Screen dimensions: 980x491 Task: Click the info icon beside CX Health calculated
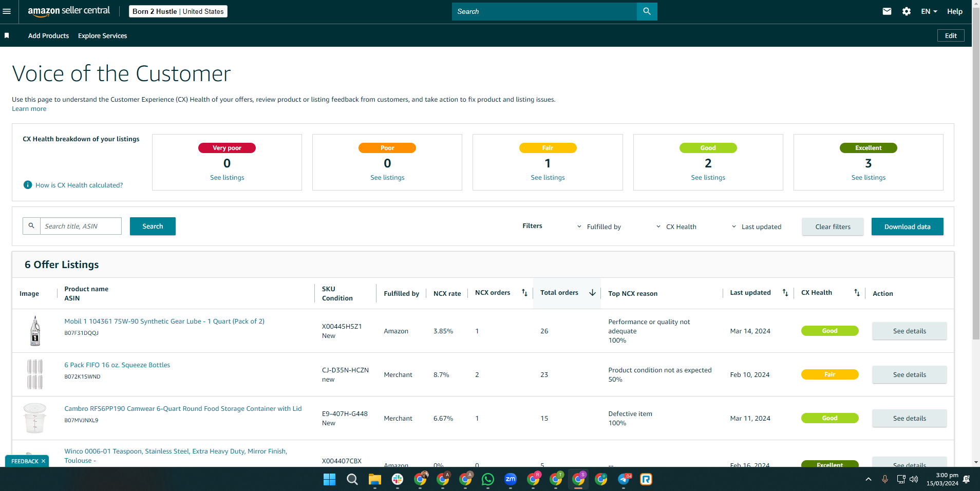pyautogui.click(x=28, y=185)
